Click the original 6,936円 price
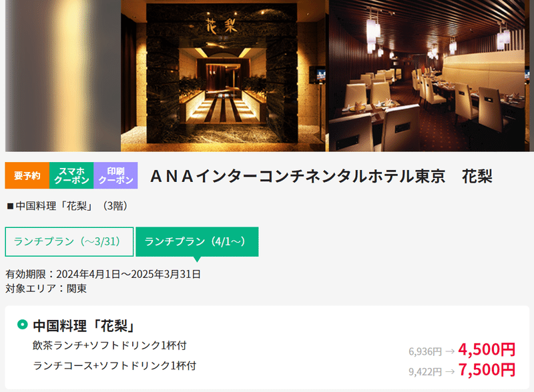 [425, 351]
